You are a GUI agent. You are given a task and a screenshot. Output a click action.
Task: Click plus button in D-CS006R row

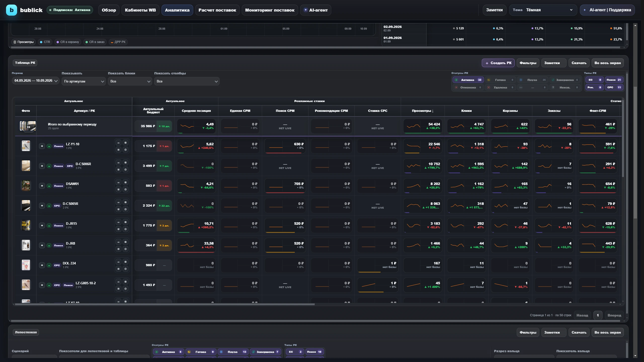pyautogui.click(x=42, y=166)
